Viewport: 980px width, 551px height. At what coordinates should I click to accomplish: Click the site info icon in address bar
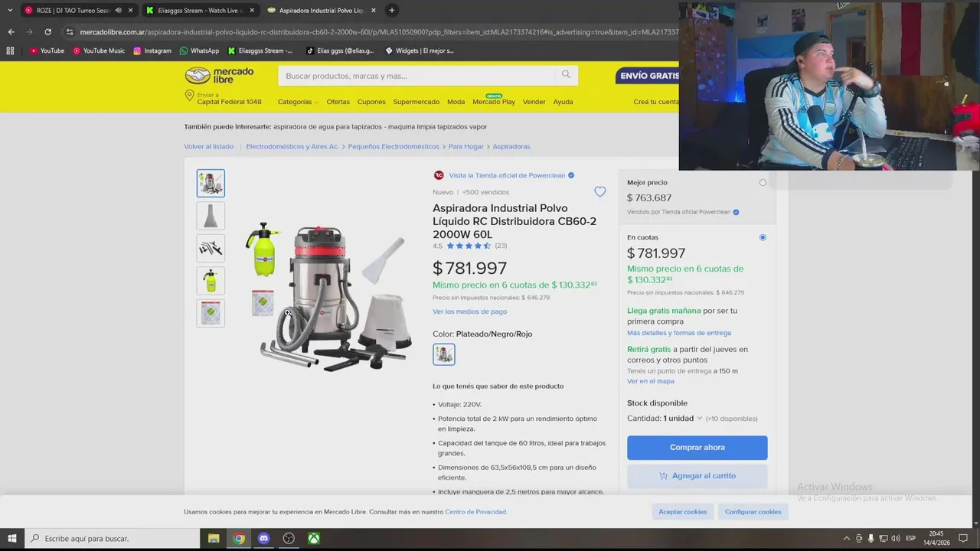coord(70,32)
